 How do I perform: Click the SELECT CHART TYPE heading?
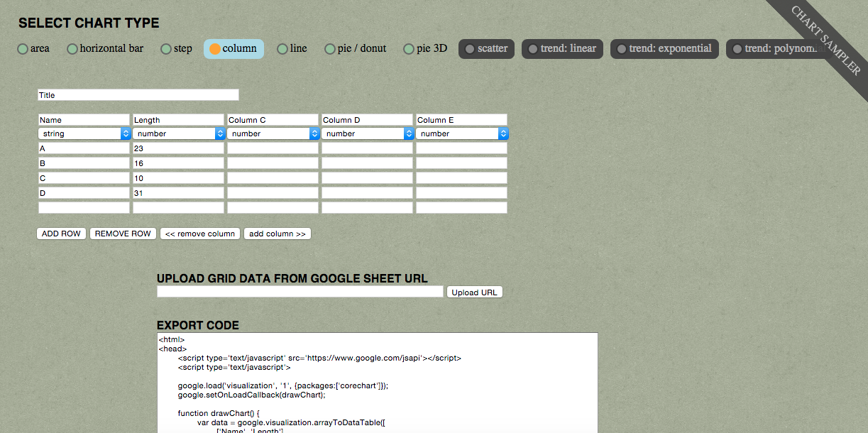tap(89, 23)
